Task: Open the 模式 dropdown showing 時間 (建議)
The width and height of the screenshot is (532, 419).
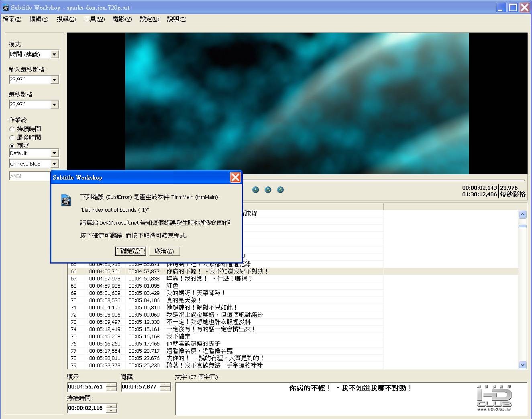Action: [34, 54]
